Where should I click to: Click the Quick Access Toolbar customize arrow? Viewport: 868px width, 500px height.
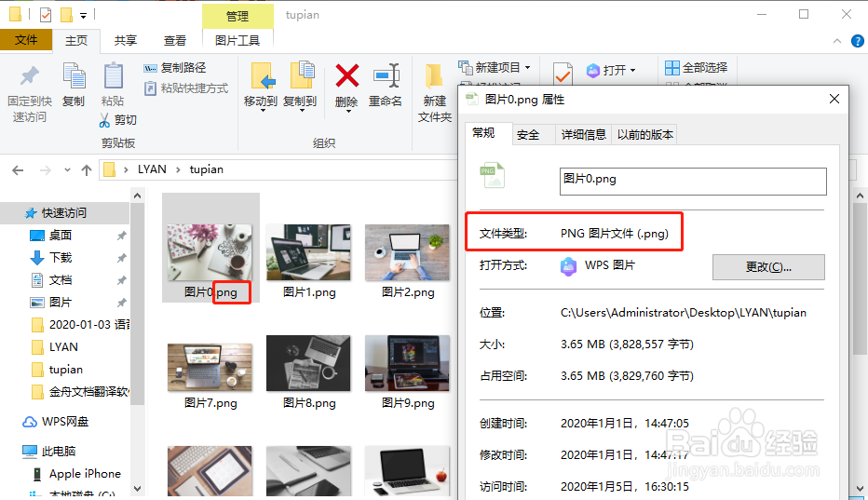[x=83, y=16]
